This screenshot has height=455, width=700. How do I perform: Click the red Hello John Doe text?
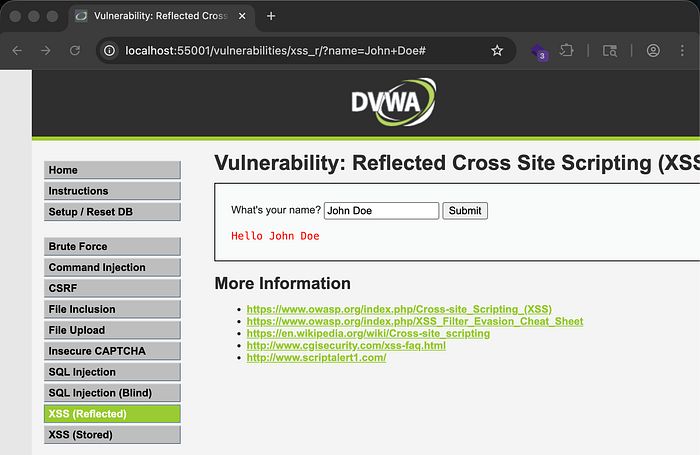point(275,236)
